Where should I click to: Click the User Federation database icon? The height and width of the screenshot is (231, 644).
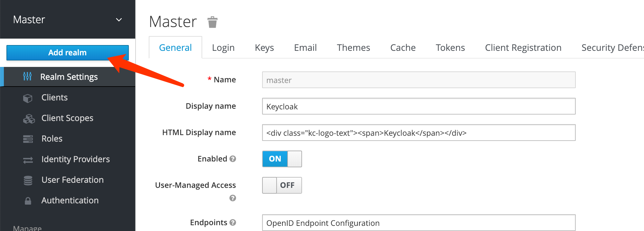point(28,180)
